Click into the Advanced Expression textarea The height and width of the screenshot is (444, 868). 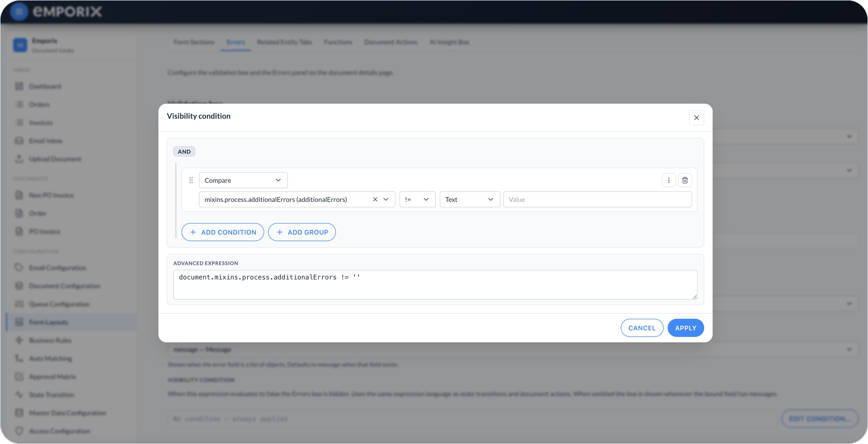(435, 284)
